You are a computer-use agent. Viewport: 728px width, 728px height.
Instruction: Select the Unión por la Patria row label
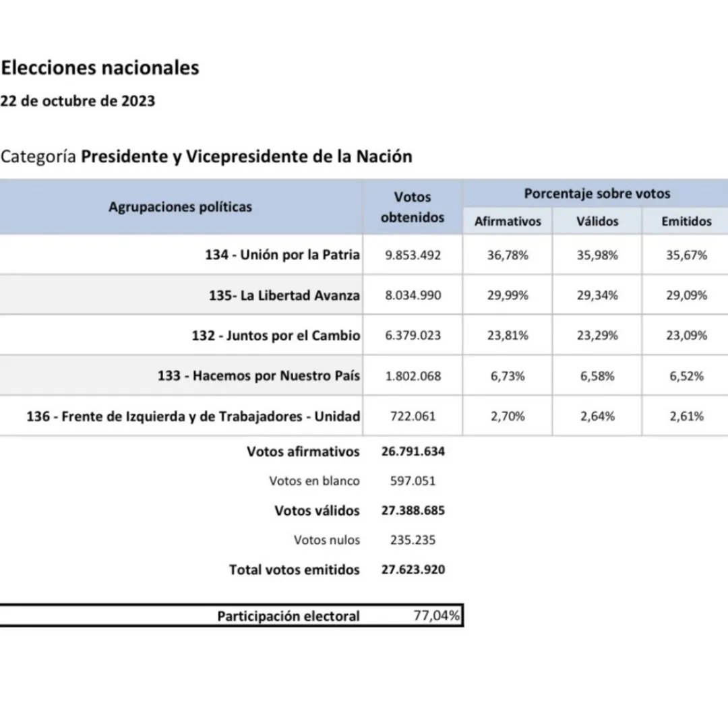282,255
